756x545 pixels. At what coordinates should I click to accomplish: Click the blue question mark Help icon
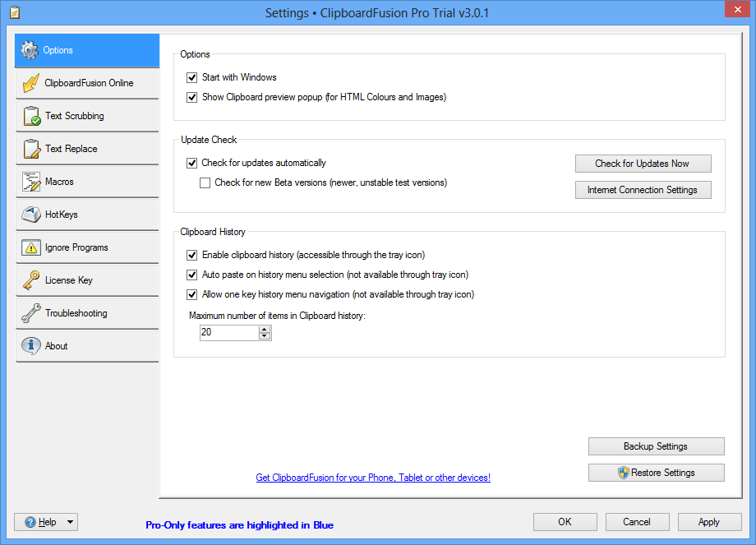pyautogui.click(x=30, y=522)
